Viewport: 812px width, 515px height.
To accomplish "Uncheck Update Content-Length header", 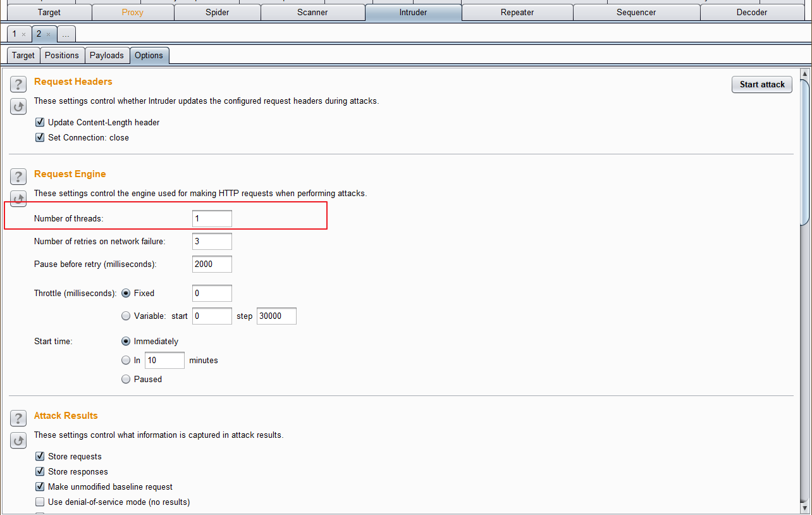I will (40, 122).
